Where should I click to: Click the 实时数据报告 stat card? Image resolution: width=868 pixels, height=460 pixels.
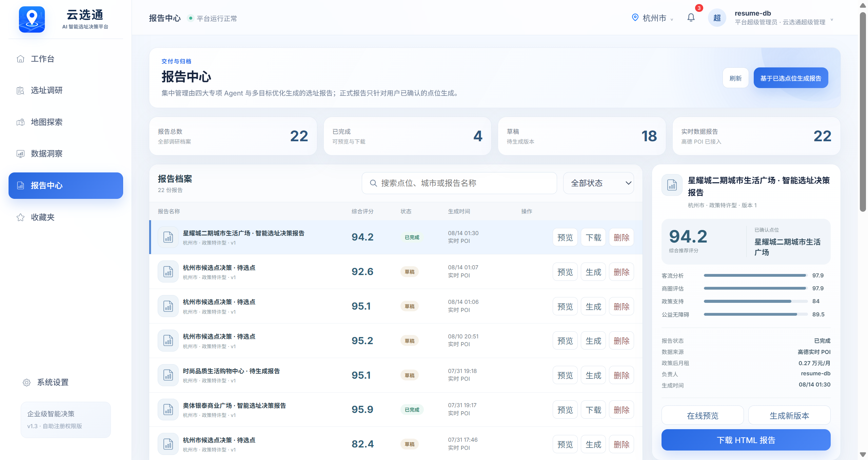[x=756, y=136]
